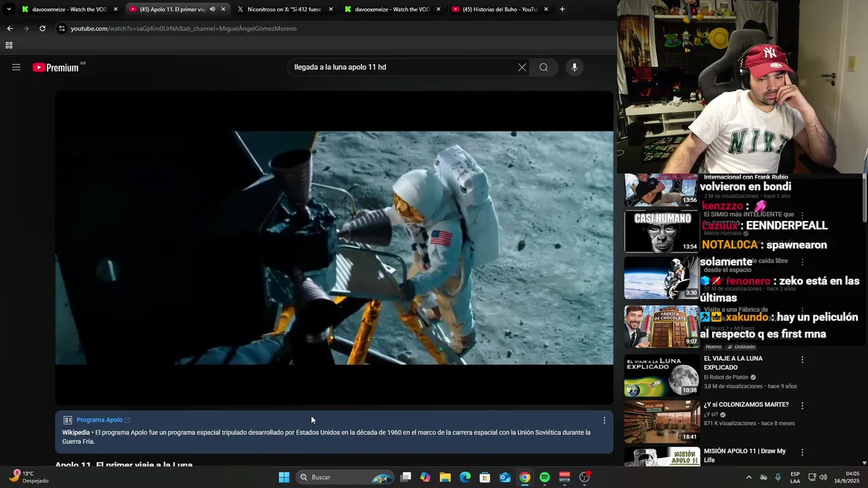Clear the YouTube search text
Image resolution: width=868 pixels, height=488 pixels.
click(x=522, y=67)
